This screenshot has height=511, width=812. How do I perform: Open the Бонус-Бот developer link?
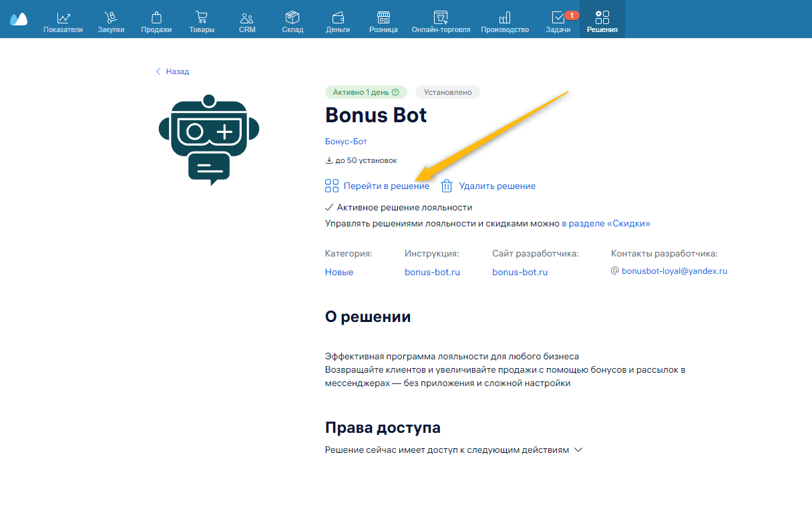[x=346, y=142]
